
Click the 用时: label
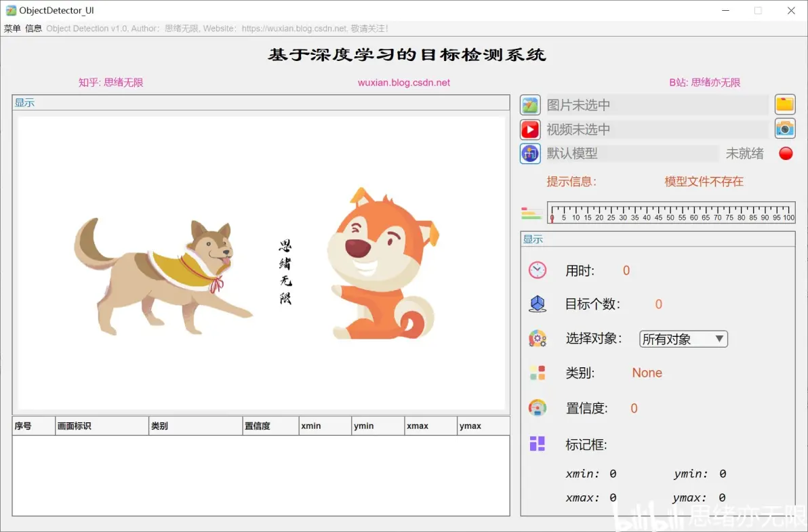click(x=580, y=270)
